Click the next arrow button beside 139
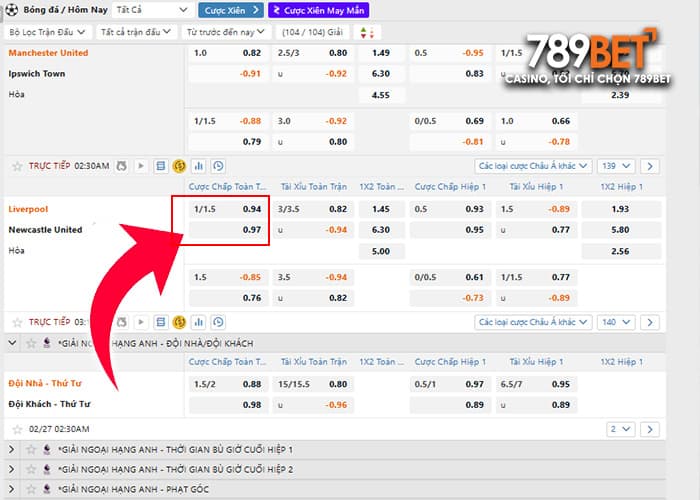The width and height of the screenshot is (700, 500). (650, 166)
